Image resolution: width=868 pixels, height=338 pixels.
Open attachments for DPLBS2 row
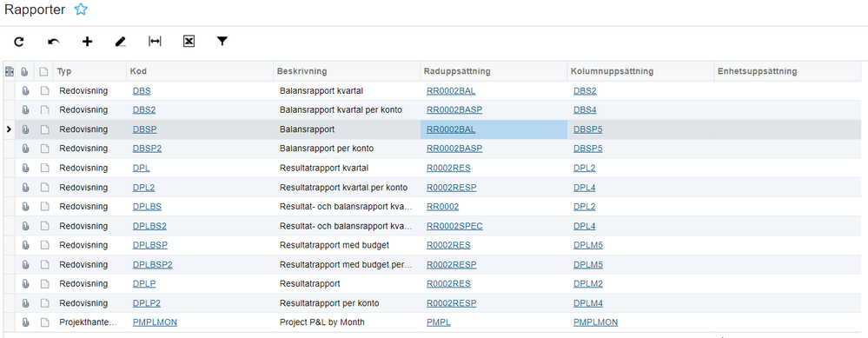tap(25, 226)
